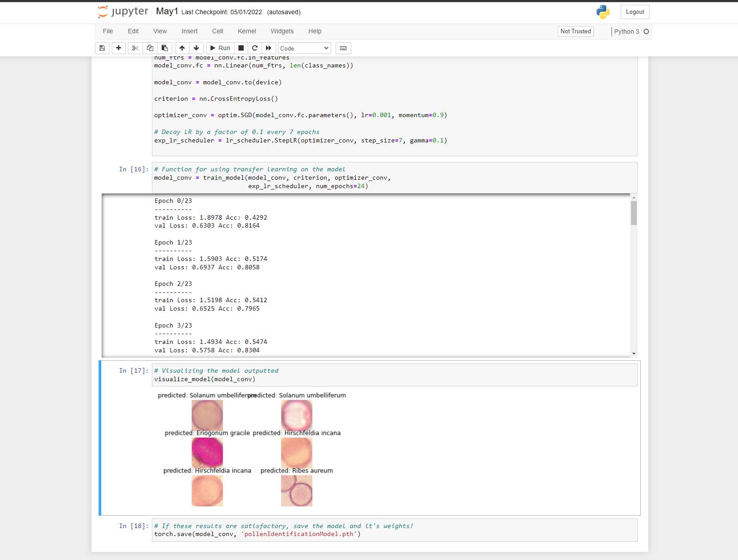Move selected cell down arrow
The height and width of the screenshot is (560, 738).
click(196, 48)
